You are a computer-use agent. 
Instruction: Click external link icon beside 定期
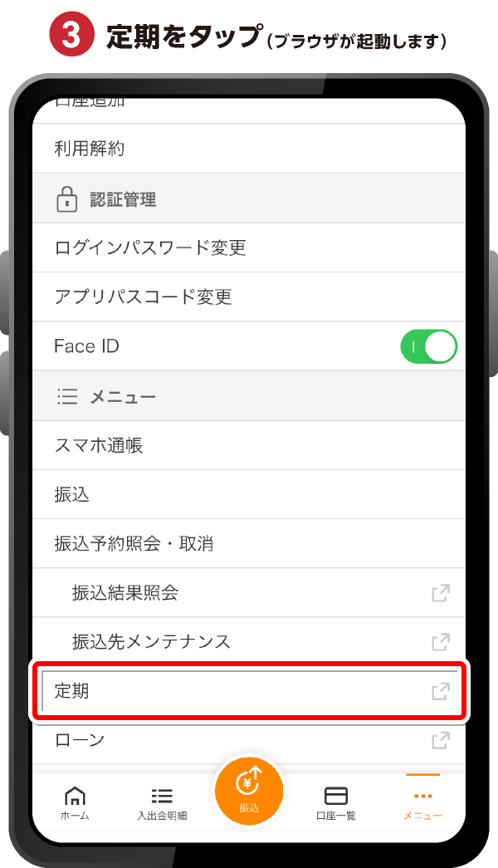click(x=441, y=691)
